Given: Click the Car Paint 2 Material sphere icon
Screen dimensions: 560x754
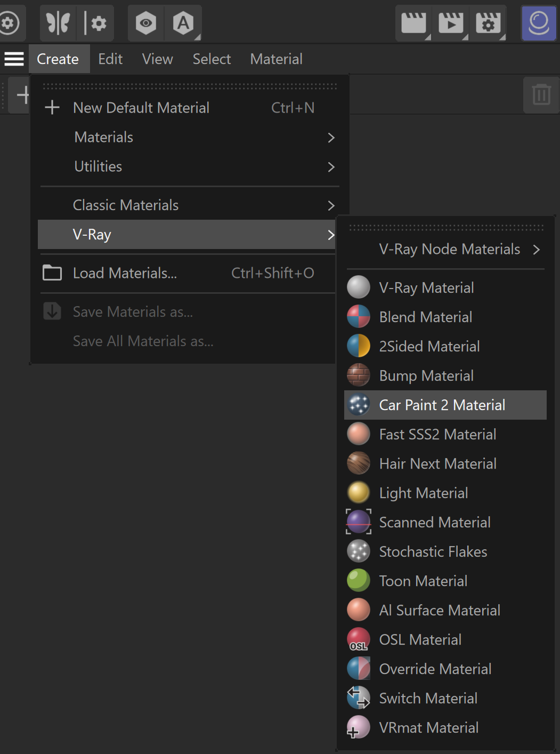Looking at the screenshot, I should coord(359,405).
